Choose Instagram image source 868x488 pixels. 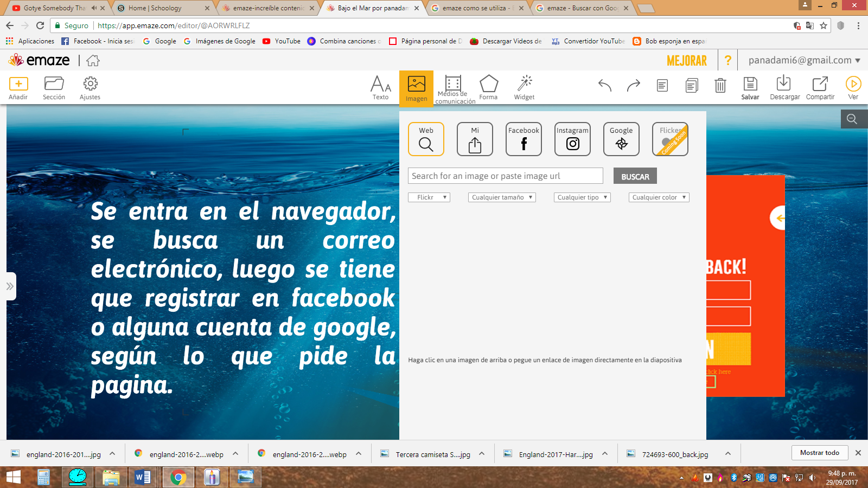572,139
